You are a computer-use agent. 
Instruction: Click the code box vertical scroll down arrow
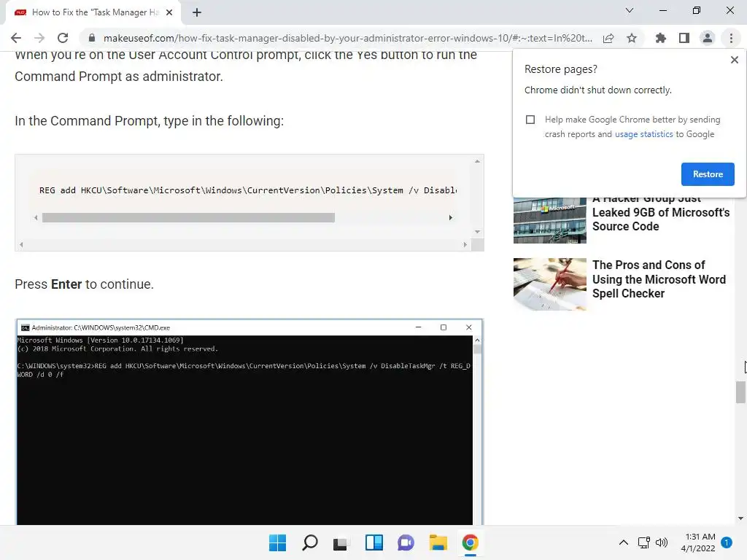[x=477, y=232]
